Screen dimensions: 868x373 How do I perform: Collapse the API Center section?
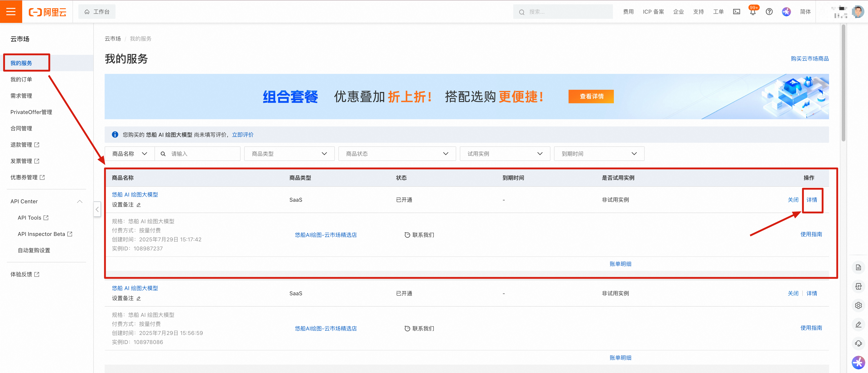[x=80, y=201]
